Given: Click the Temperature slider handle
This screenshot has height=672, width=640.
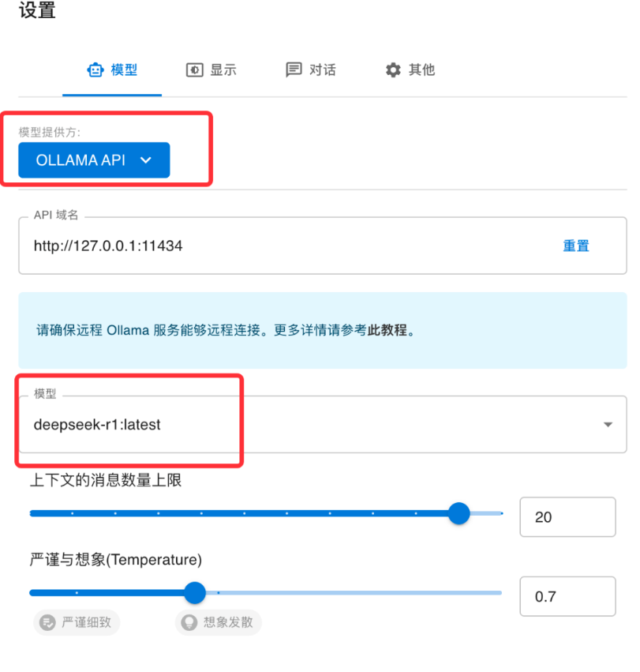Looking at the screenshot, I should (x=195, y=593).
